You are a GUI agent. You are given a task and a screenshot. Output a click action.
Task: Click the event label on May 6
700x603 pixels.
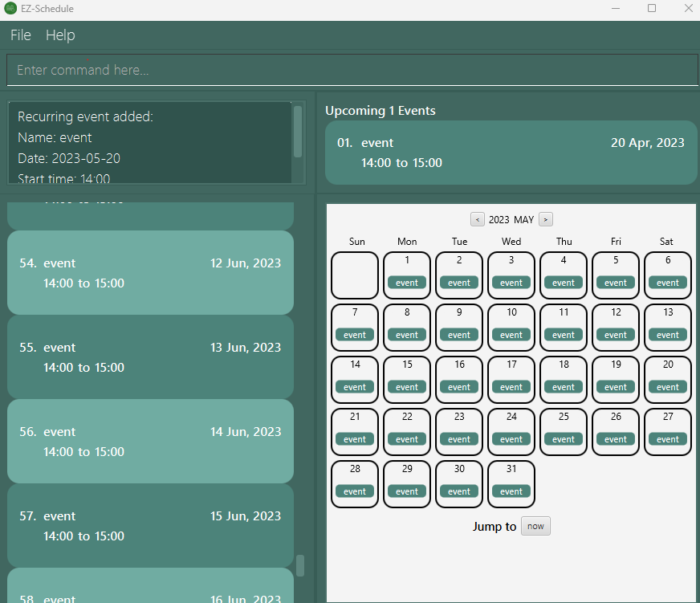tap(668, 283)
